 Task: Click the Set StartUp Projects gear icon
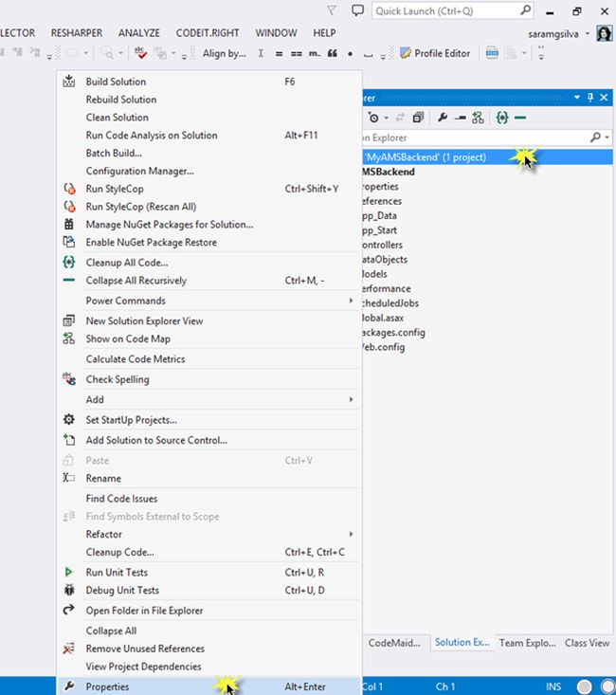coord(68,419)
